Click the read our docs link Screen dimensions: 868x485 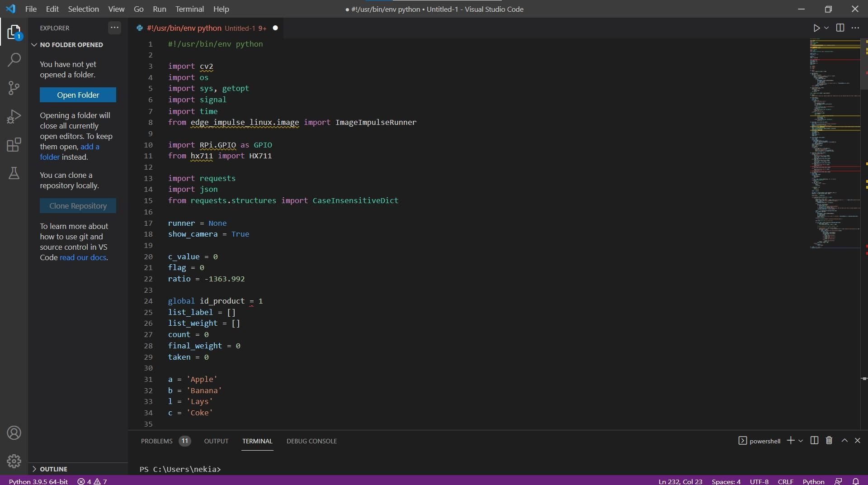(83, 257)
